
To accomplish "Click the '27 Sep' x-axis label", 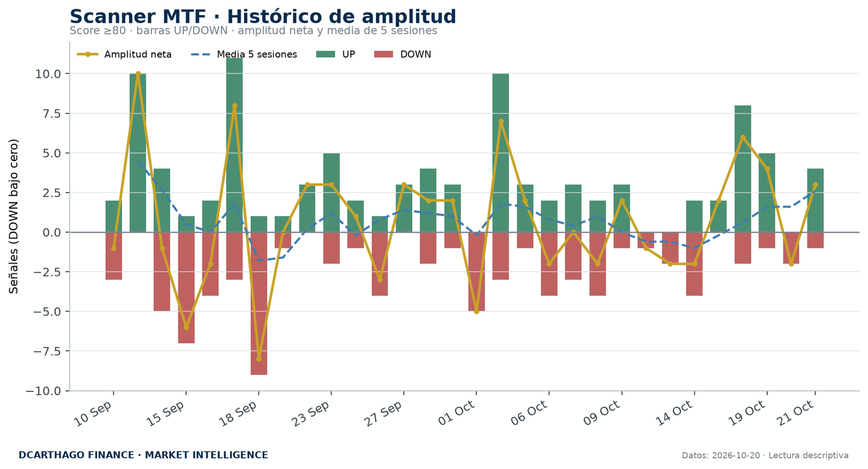I will pyautogui.click(x=384, y=413).
